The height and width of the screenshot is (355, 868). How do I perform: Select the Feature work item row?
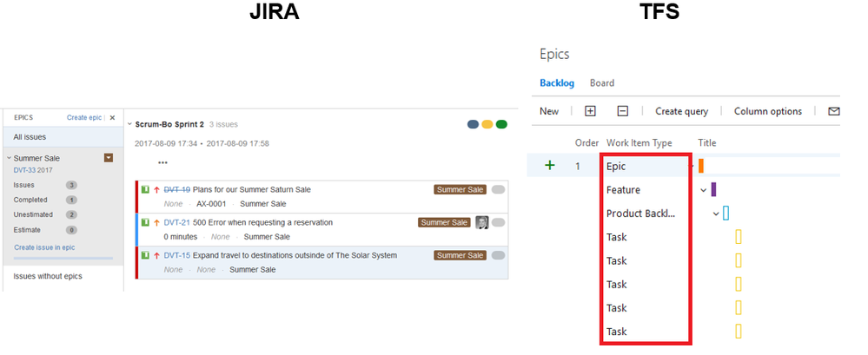click(x=683, y=190)
